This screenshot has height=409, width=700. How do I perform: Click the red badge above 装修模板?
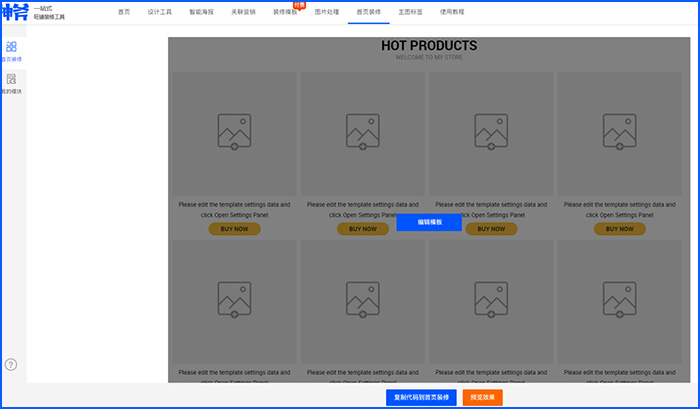tap(299, 5)
